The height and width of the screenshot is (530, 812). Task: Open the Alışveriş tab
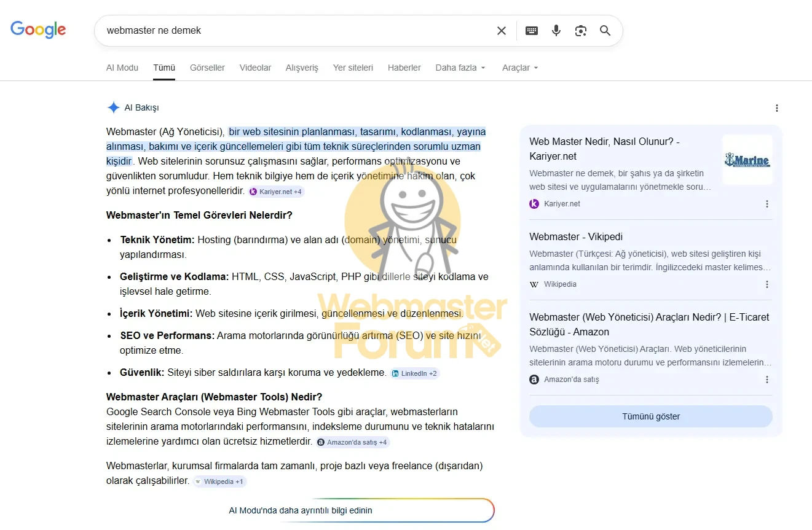[302, 68]
